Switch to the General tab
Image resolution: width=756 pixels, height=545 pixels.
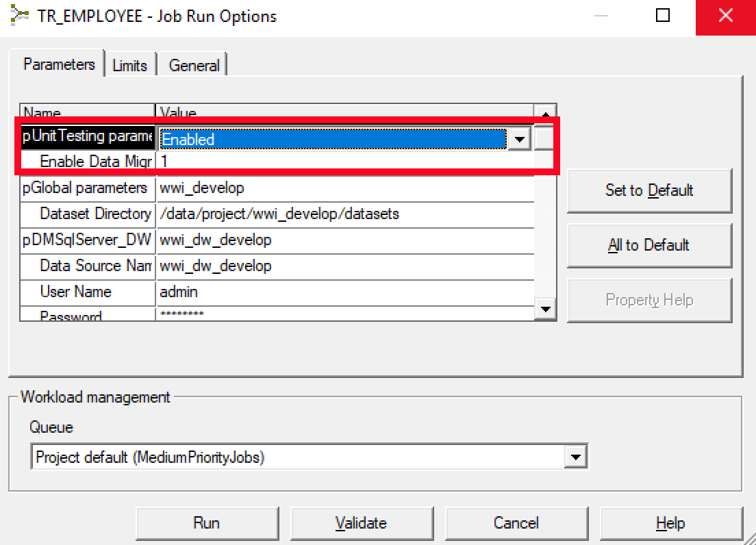coord(194,65)
